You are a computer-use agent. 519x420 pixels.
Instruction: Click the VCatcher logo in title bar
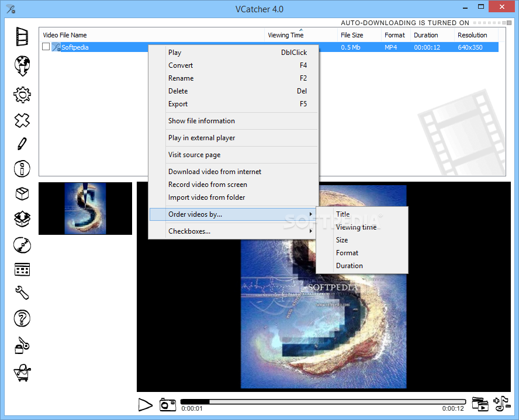tap(11, 9)
